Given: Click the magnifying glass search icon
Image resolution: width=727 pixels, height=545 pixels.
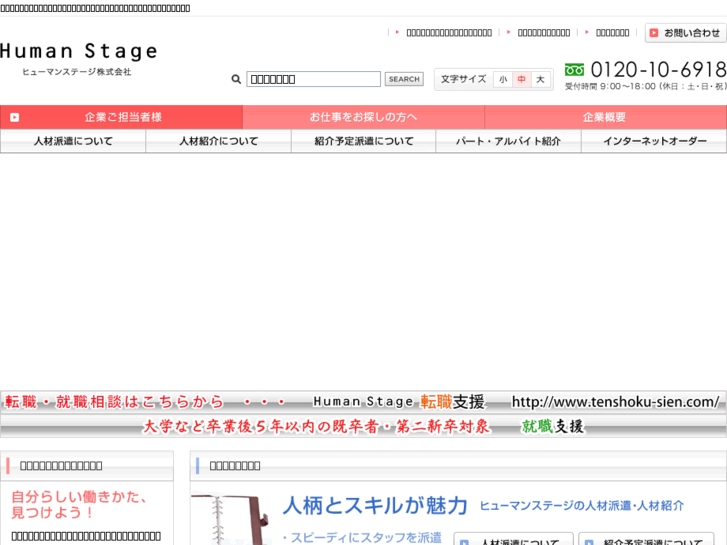Looking at the screenshot, I should (x=236, y=79).
